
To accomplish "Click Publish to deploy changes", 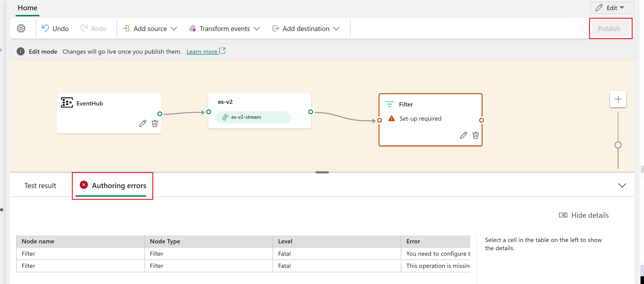I will point(609,28).
